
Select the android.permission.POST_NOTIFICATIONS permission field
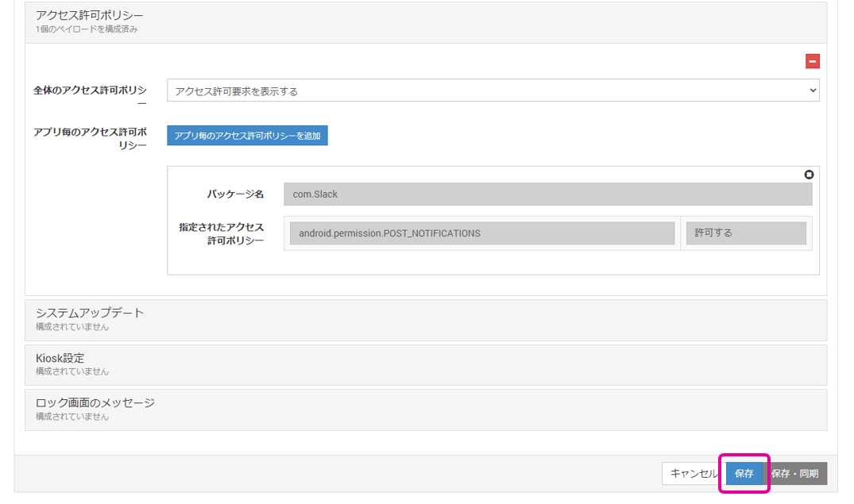(481, 233)
